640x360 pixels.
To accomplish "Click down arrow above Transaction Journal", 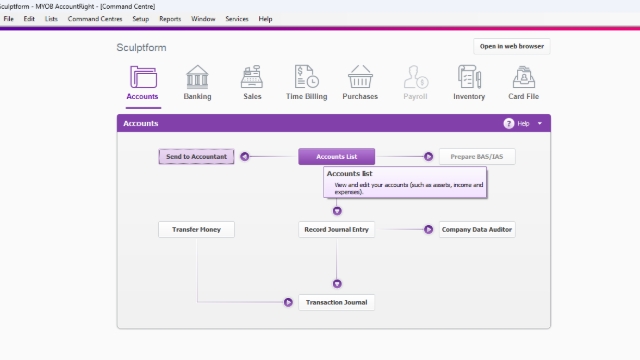I will [337, 284].
